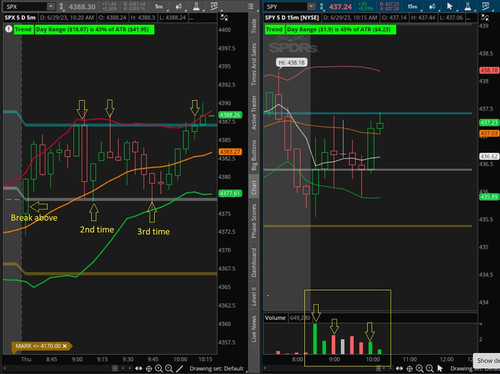Open Drawing set: Default under SPX chart
Image resolution: width=500 pixels, height=374 pixels.
pos(216,369)
